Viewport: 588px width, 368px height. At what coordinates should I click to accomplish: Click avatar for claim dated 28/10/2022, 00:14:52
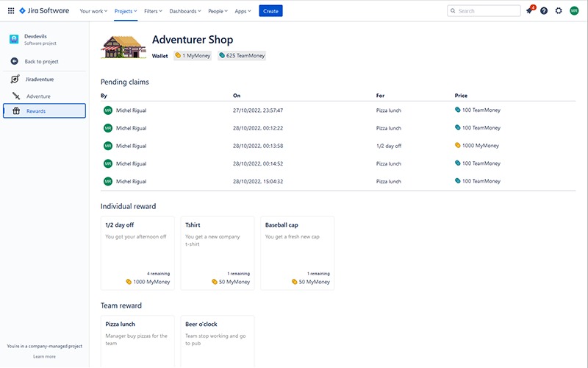tap(108, 163)
